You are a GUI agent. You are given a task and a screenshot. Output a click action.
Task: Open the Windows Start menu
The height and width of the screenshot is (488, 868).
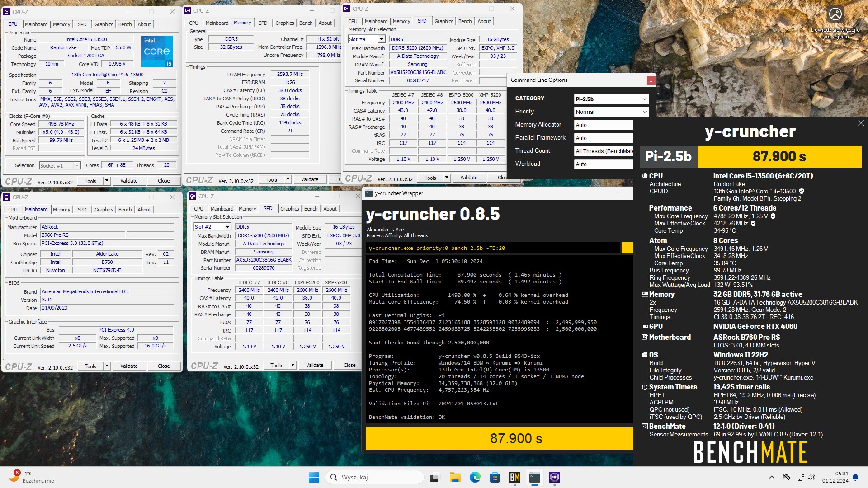coord(314,477)
